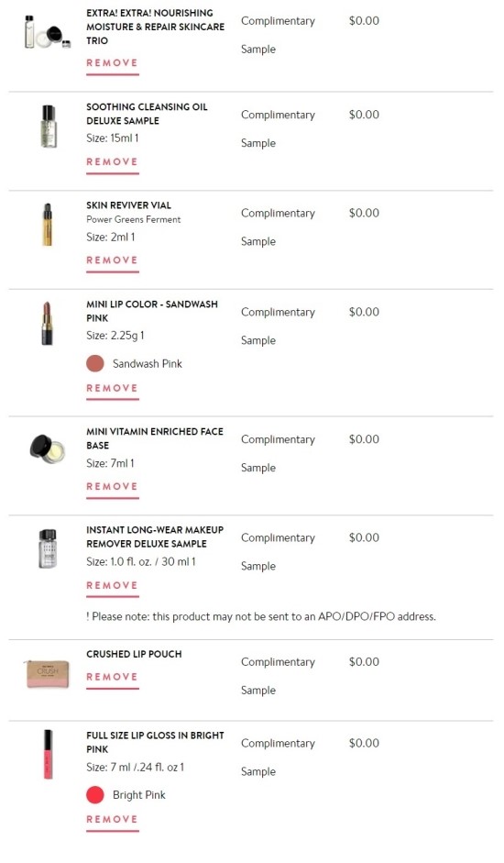The height and width of the screenshot is (863, 504).
Task: Click the Sandwash Pink color swatch
Action: point(95,364)
